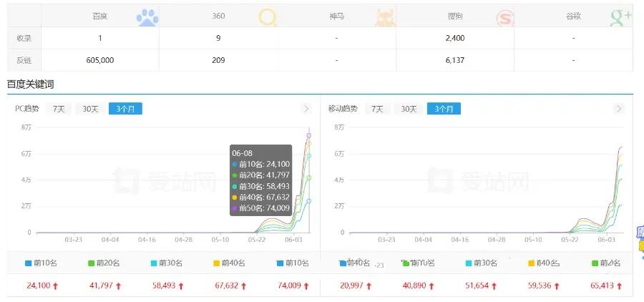Click the red up arrow beside 74,009

(x=306, y=286)
